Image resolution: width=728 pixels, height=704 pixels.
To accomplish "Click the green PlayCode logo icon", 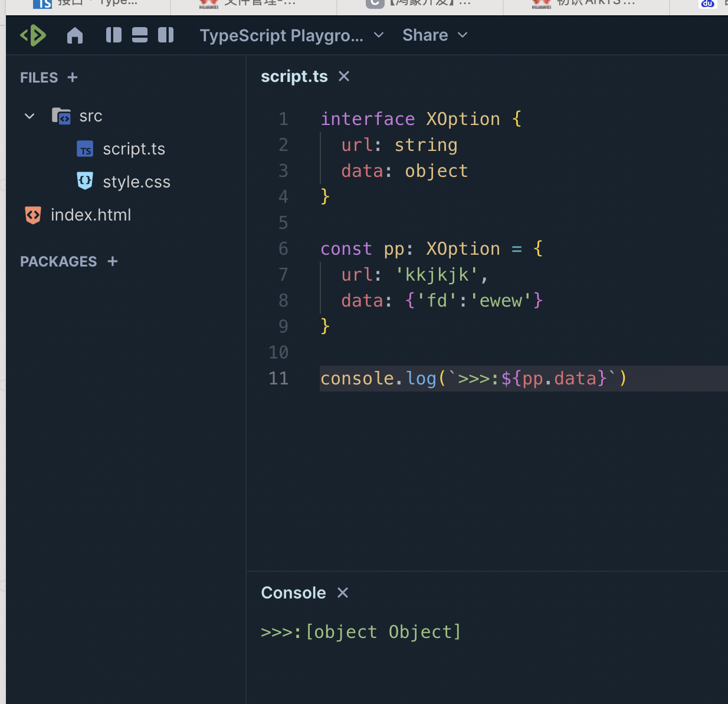I will coord(33,35).
